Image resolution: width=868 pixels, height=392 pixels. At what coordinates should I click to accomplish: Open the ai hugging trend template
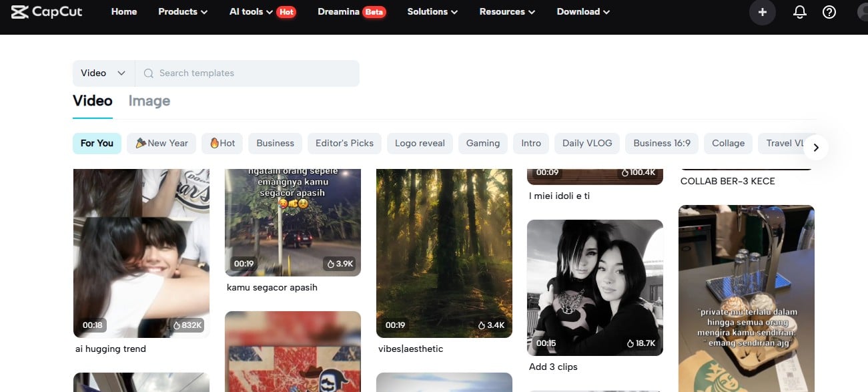pyautogui.click(x=141, y=253)
